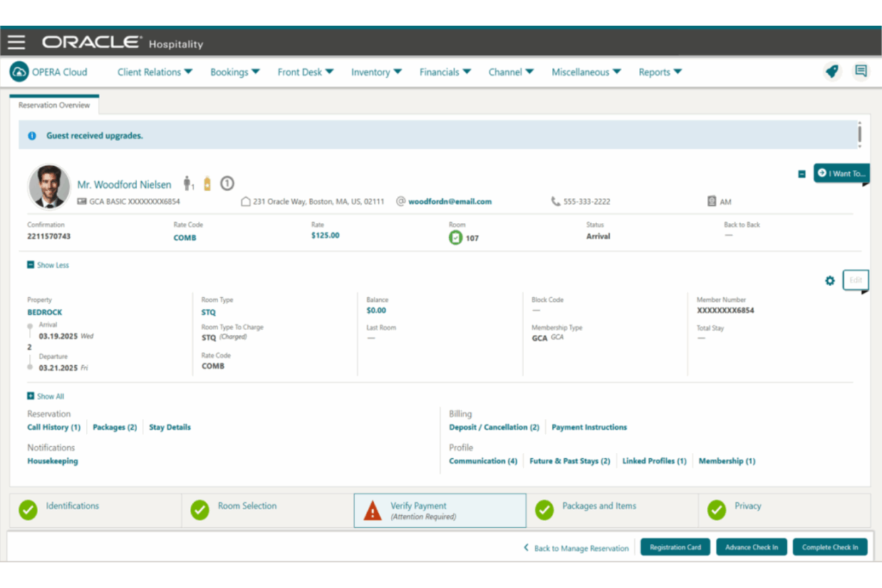Open Future & Past Stays (2) link
Viewport: 882px width, 588px height.
click(570, 461)
